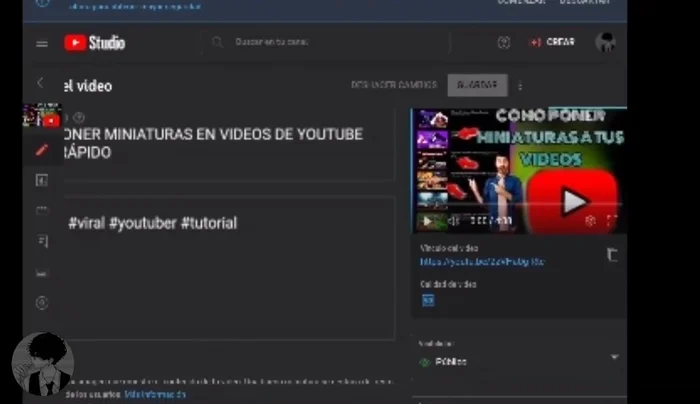Mute the preview player volume icon
This screenshot has width=700, height=404.
[453, 221]
